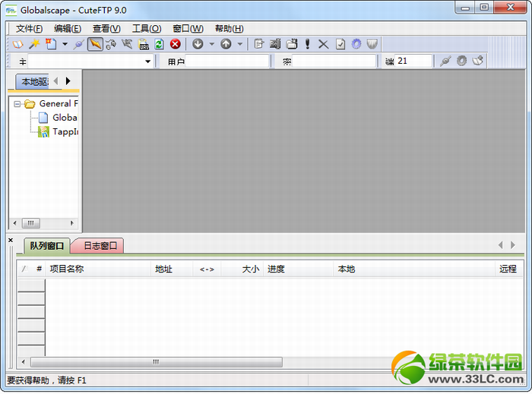Open the 编辑(E) menu
This screenshot has width=532, height=394.
pyautogui.click(x=68, y=28)
